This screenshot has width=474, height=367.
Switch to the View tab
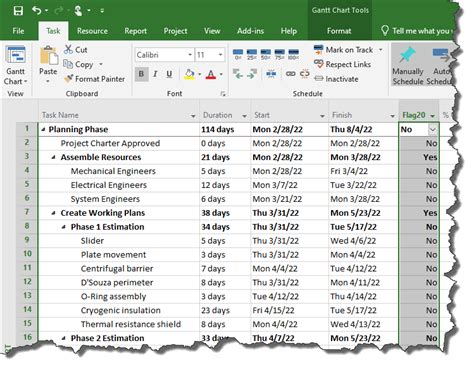[212, 31]
